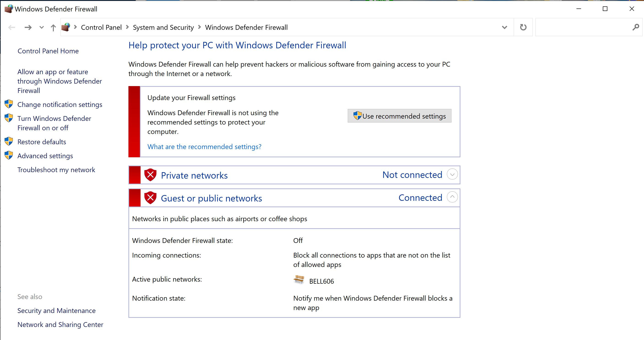The height and width of the screenshot is (340, 644).
Task: Refresh the Windows Defender Firewall page
Action: pos(523,27)
